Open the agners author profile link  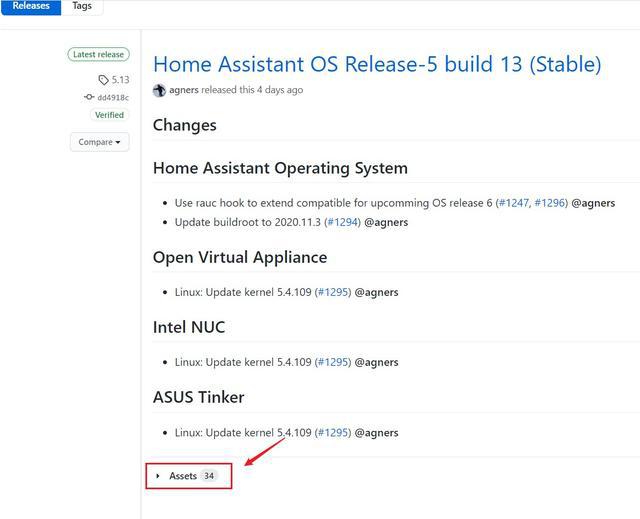coord(184,90)
